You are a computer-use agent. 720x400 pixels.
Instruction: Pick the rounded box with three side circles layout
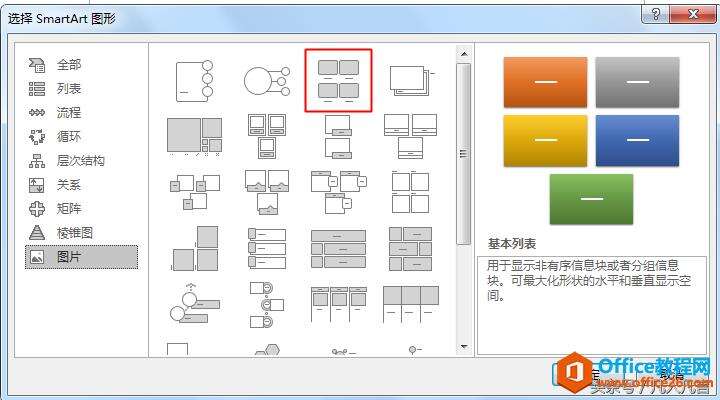[194, 80]
